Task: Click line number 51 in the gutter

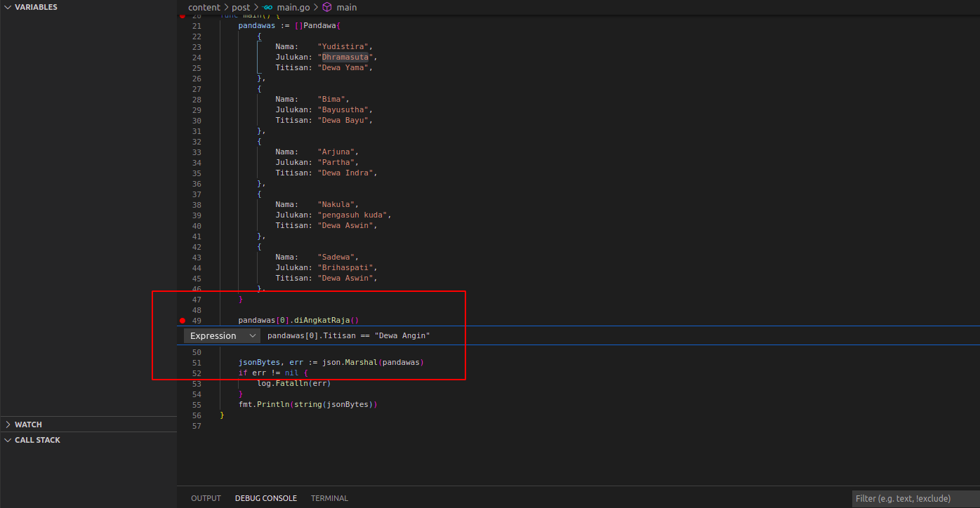Action: [197, 363]
